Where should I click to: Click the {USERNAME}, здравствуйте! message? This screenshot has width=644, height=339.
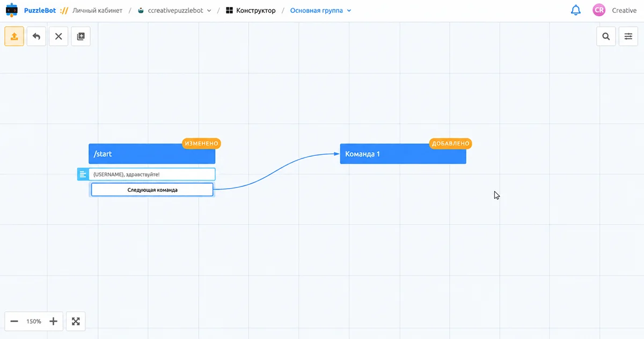click(x=152, y=174)
